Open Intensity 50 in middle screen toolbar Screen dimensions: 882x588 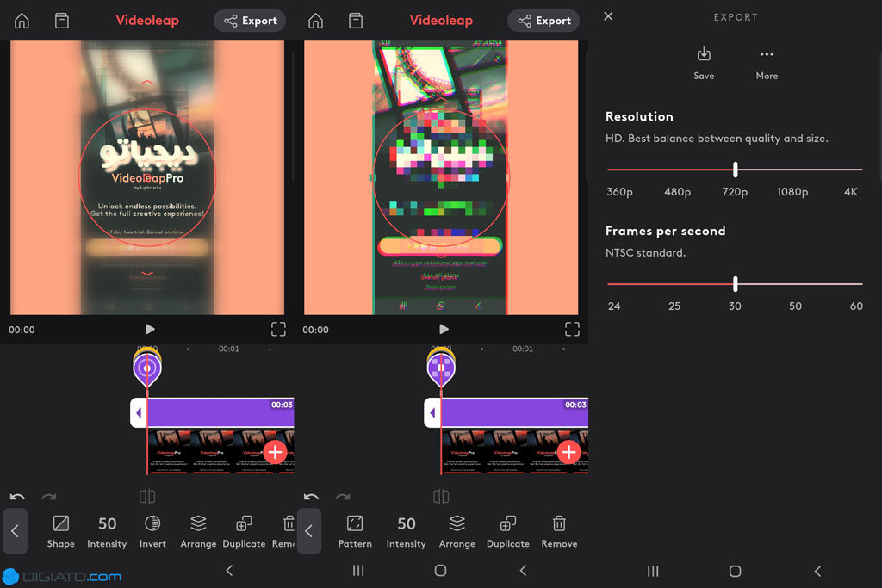(407, 532)
